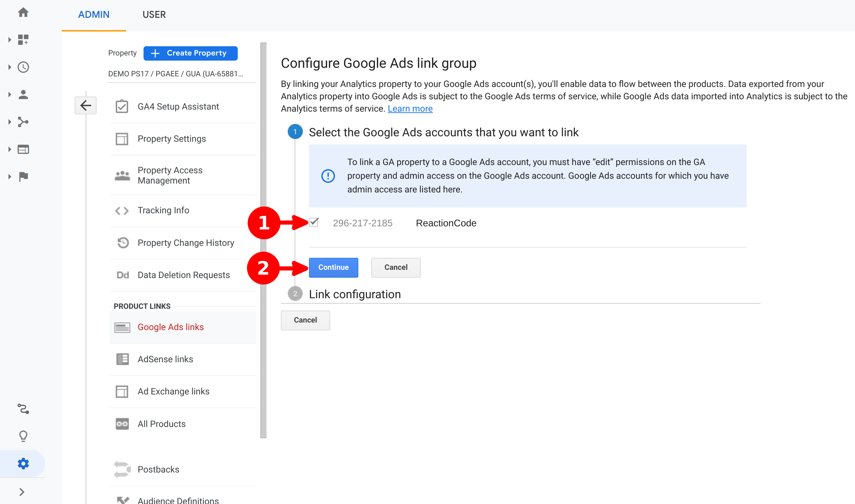Expand the Behavior section arrow
Viewport: 855px width, 504px height.
click(x=10, y=149)
